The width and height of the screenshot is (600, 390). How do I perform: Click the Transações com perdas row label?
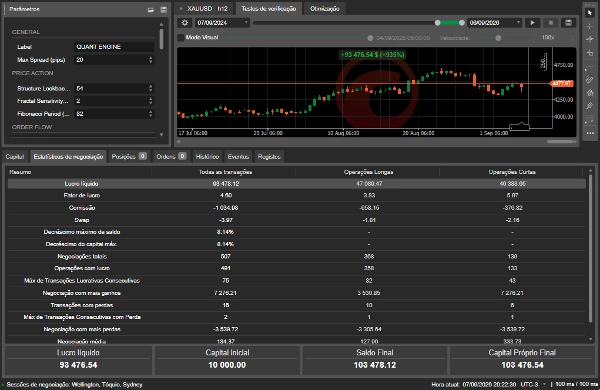(x=82, y=305)
